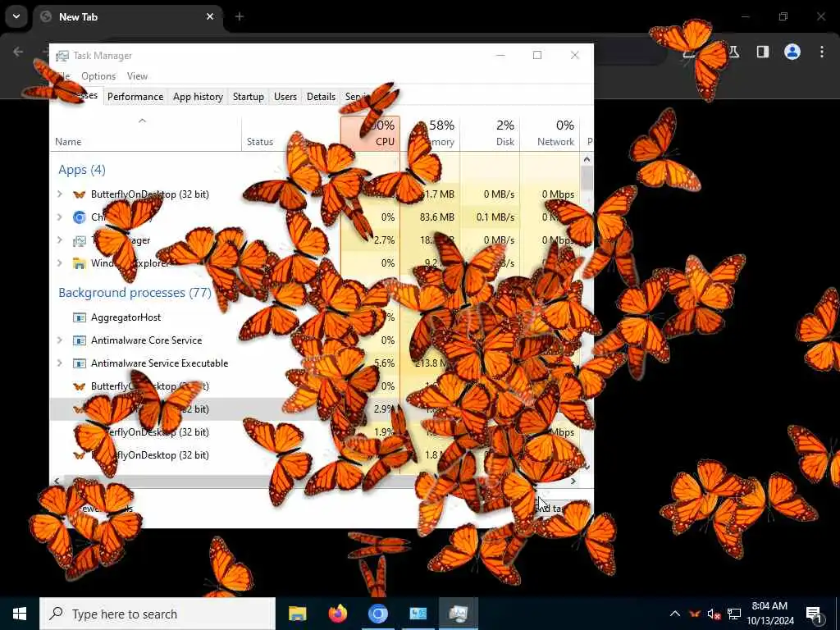
Task: Click the Task Manager title bar icon
Action: (62, 56)
